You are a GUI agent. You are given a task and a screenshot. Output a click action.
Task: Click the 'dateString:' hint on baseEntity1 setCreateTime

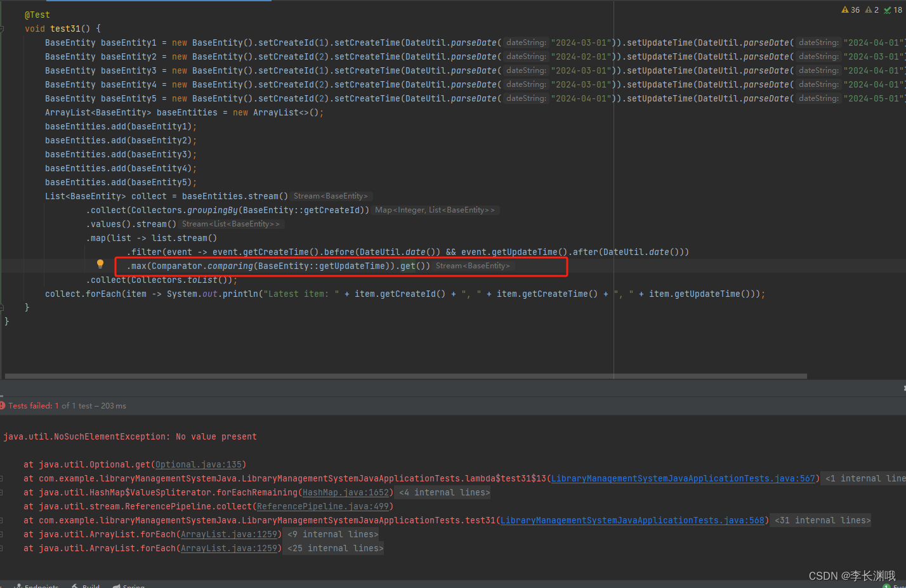click(526, 42)
